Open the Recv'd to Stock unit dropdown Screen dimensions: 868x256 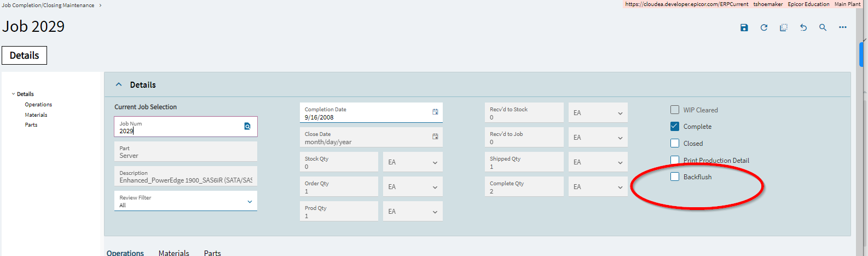click(x=598, y=112)
